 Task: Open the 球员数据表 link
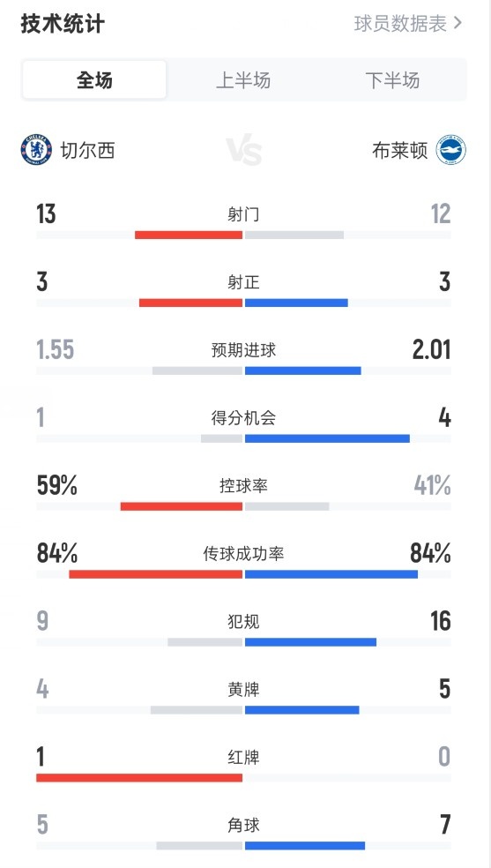click(x=401, y=23)
